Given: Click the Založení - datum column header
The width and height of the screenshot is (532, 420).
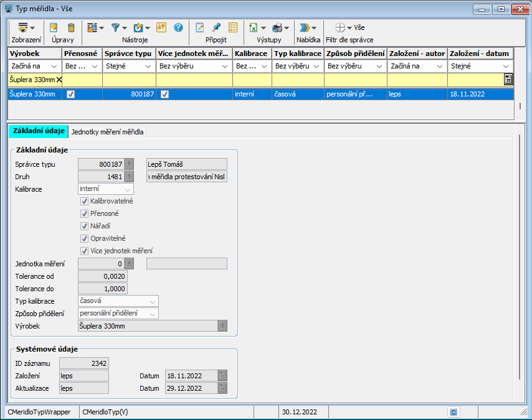Looking at the screenshot, I should click(480, 54).
